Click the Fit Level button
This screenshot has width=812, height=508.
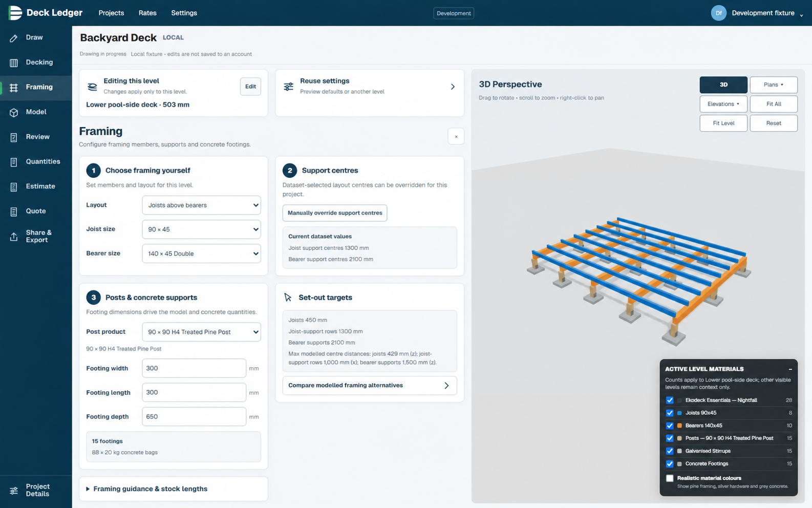(x=723, y=123)
